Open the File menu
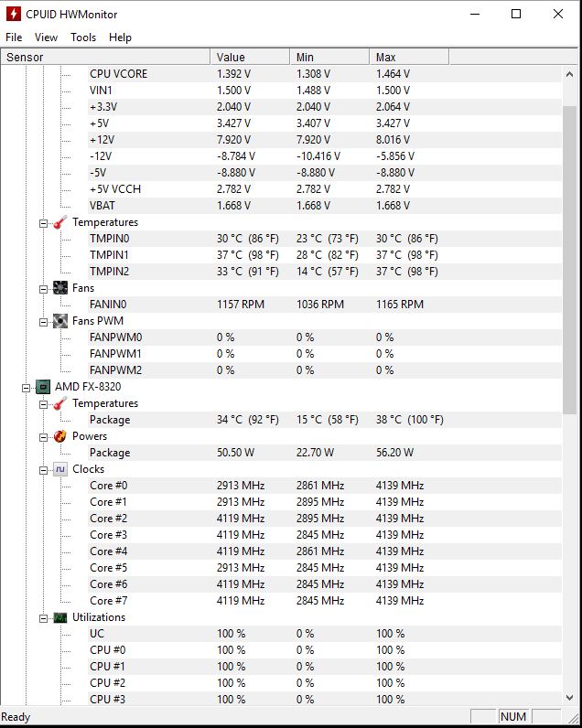Viewport: 582px width, 728px height. coord(14,37)
